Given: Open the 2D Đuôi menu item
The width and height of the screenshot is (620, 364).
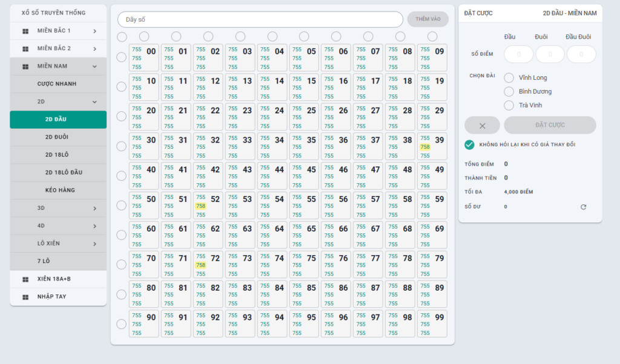Looking at the screenshot, I should pos(58,137).
